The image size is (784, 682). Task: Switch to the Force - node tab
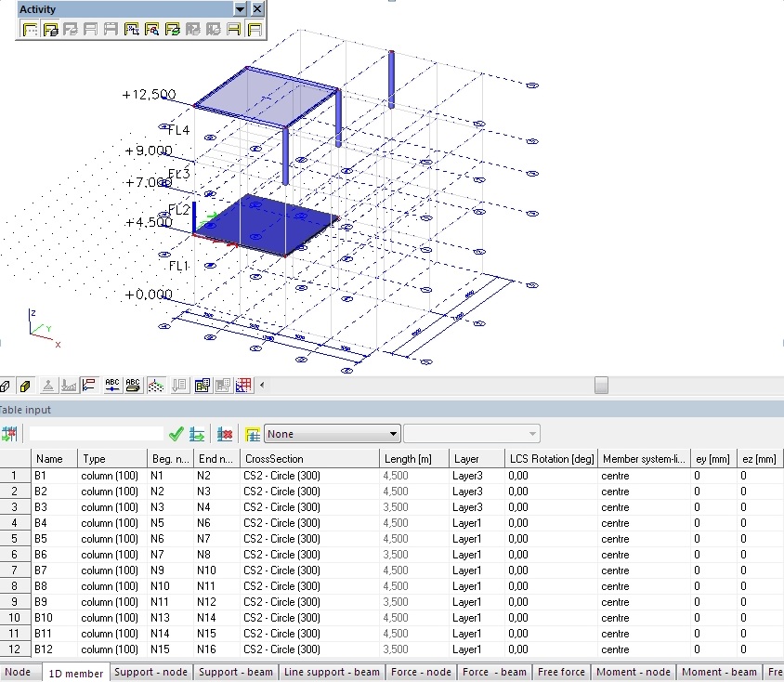[x=422, y=672]
